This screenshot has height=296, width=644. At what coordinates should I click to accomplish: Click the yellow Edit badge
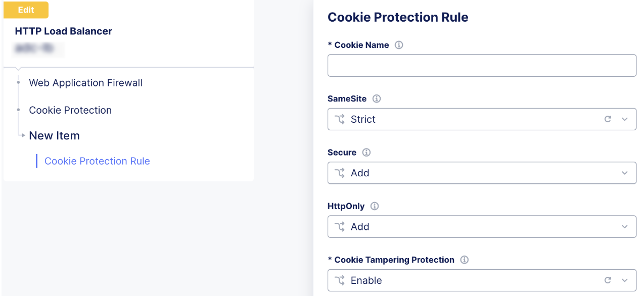pyautogui.click(x=26, y=10)
